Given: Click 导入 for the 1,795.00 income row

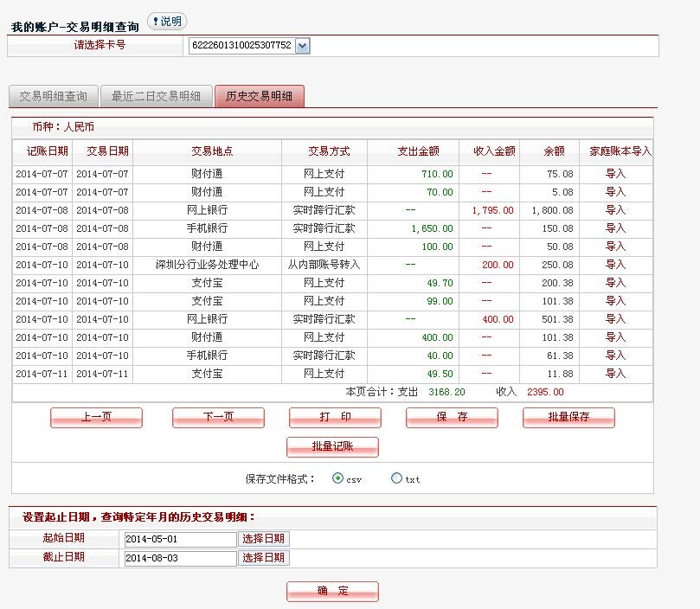Looking at the screenshot, I should pos(615,210).
